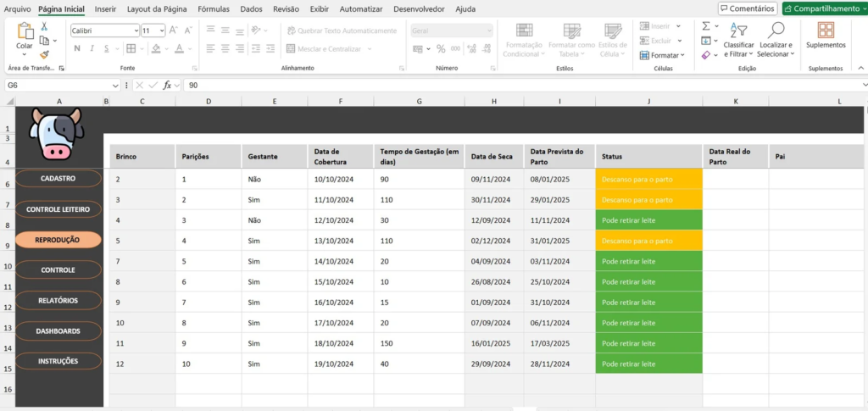
Task: Select the Format Painter brush
Action: click(44, 54)
